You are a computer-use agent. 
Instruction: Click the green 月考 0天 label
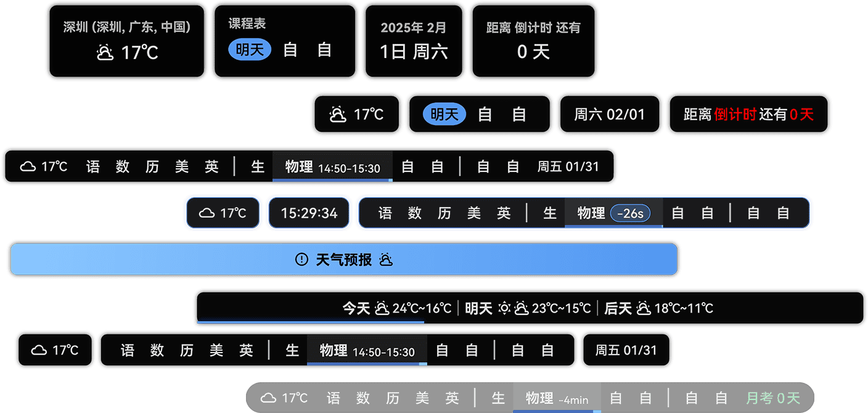[772, 398]
